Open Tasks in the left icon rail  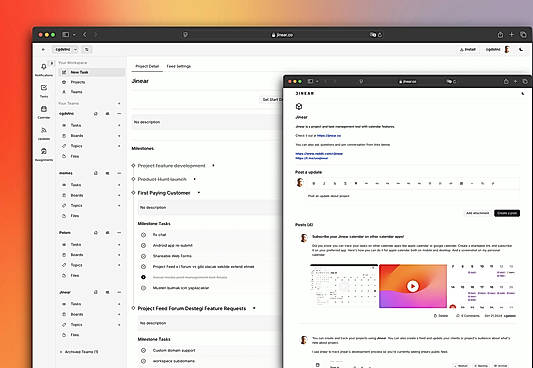point(44,91)
